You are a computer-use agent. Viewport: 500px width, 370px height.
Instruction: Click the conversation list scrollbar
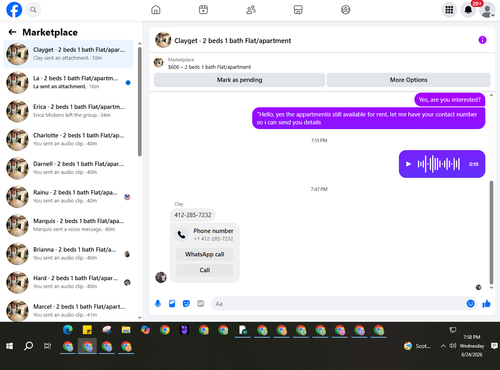click(140, 102)
